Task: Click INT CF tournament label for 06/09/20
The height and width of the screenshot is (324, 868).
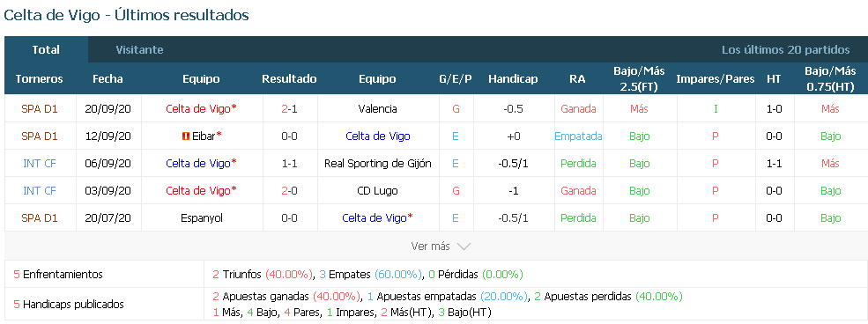Action: point(40,164)
